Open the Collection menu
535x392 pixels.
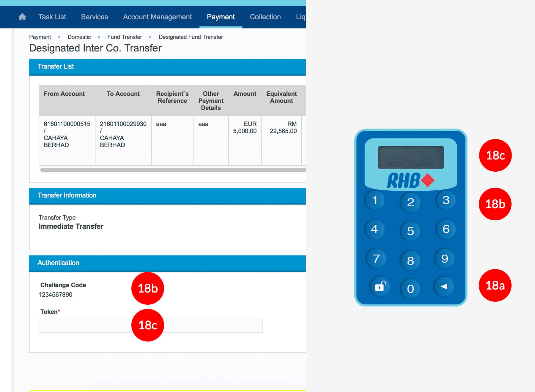[265, 17]
